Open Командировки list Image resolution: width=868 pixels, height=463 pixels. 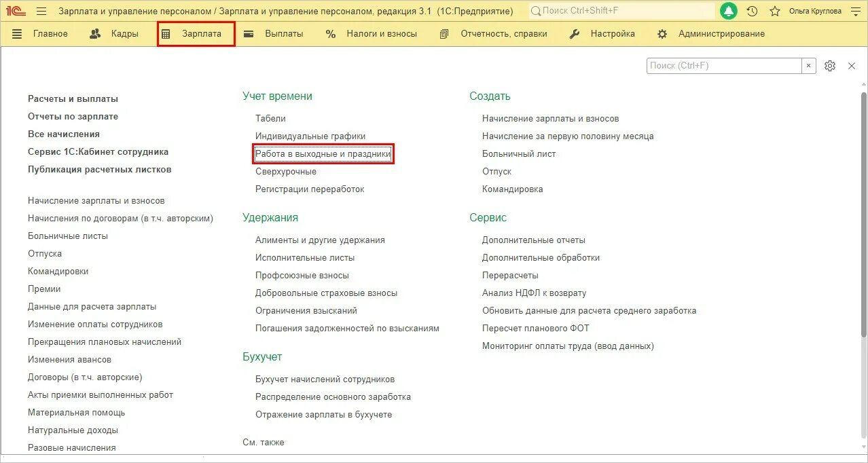[x=58, y=272]
